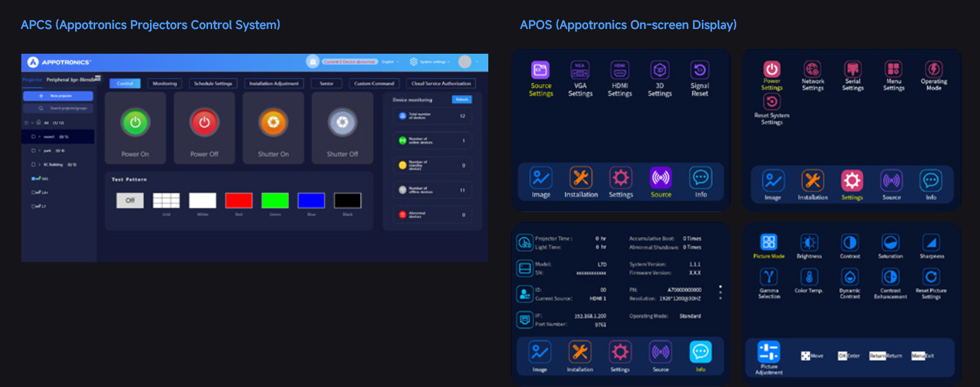Click the Shutter Off icon

click(342, 122)
